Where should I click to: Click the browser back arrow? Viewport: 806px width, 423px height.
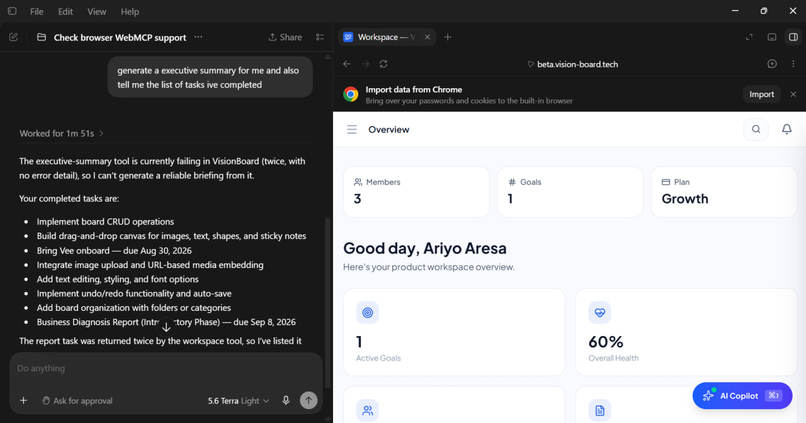347,64
